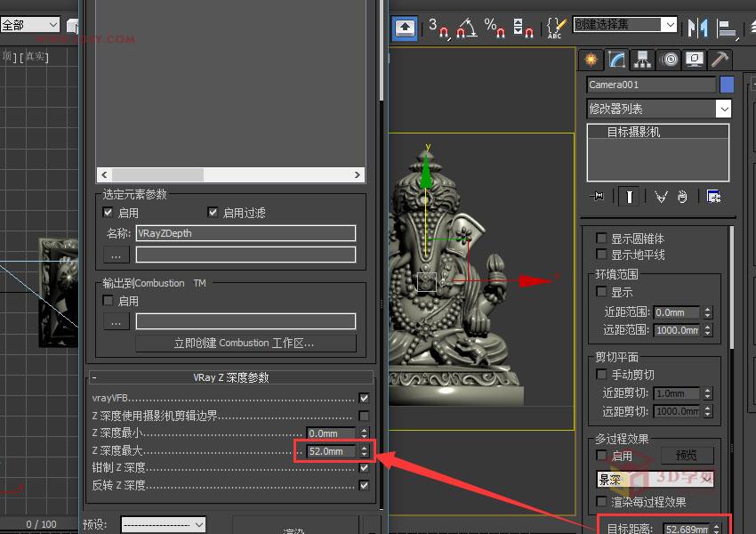Open the Modify panel tab
This screenshot has height=534, width=756.
[616, 60]
